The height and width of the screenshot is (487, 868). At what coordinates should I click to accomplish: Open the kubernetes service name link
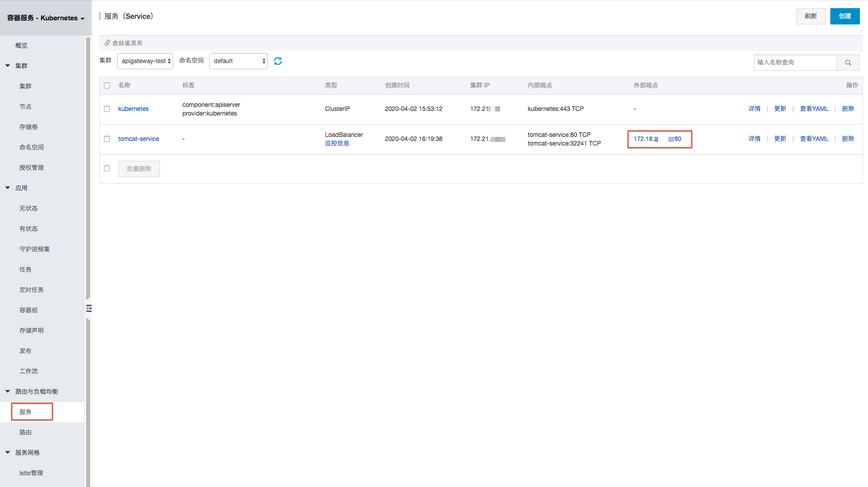(x=133, y=109)
